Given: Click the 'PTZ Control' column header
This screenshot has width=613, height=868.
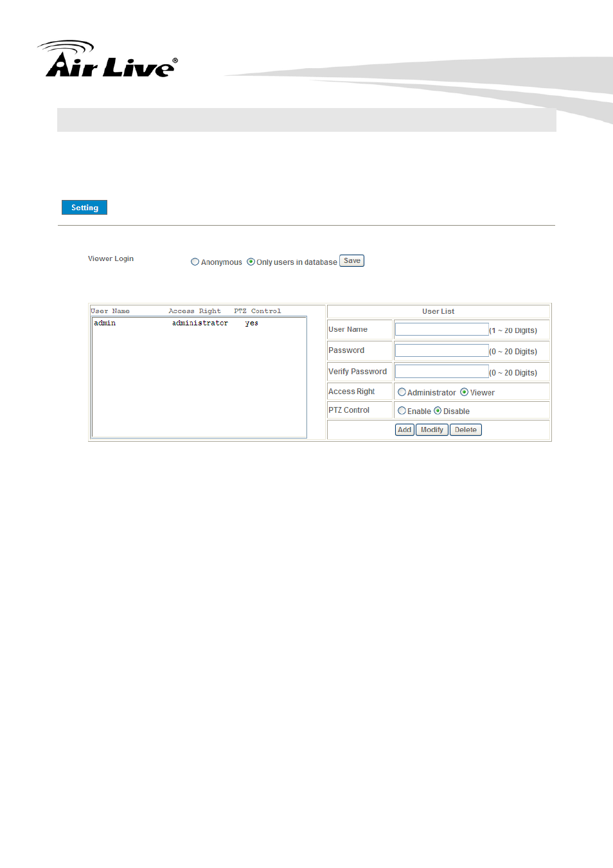Looking at the screenshot, I should [x=258, y=311].
